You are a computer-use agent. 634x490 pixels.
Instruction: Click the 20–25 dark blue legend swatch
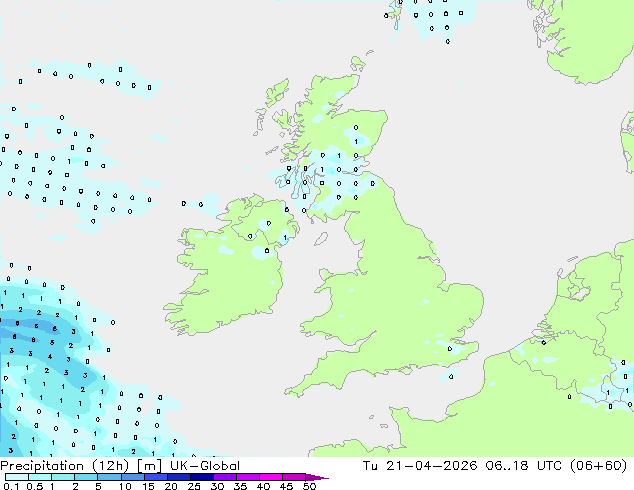178,477
